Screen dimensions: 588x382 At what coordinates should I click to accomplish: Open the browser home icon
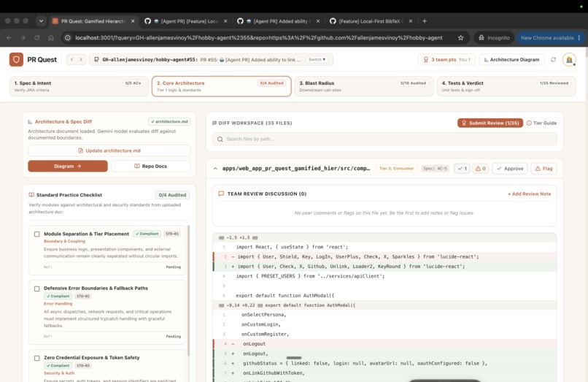(x=50, y=37)
